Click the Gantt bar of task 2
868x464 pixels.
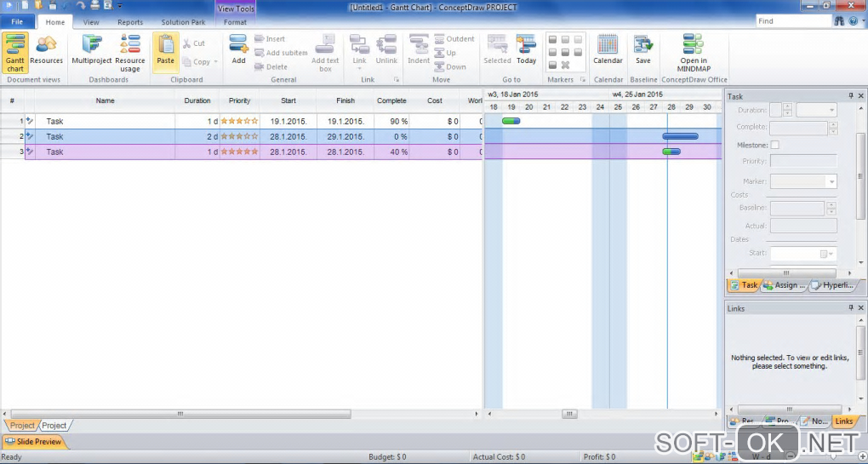[x=680, y=136]
